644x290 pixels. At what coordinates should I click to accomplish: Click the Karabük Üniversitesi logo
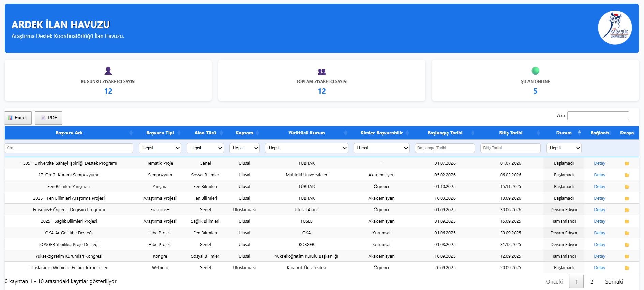(615, 28)
